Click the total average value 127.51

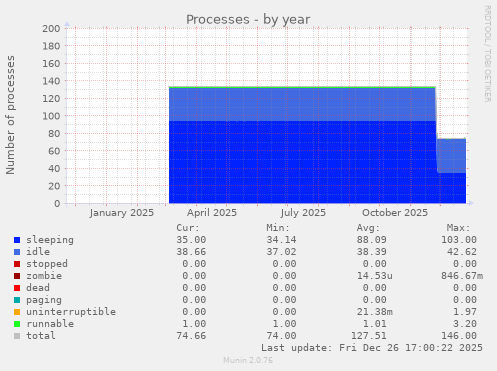(x=369, y=336)
